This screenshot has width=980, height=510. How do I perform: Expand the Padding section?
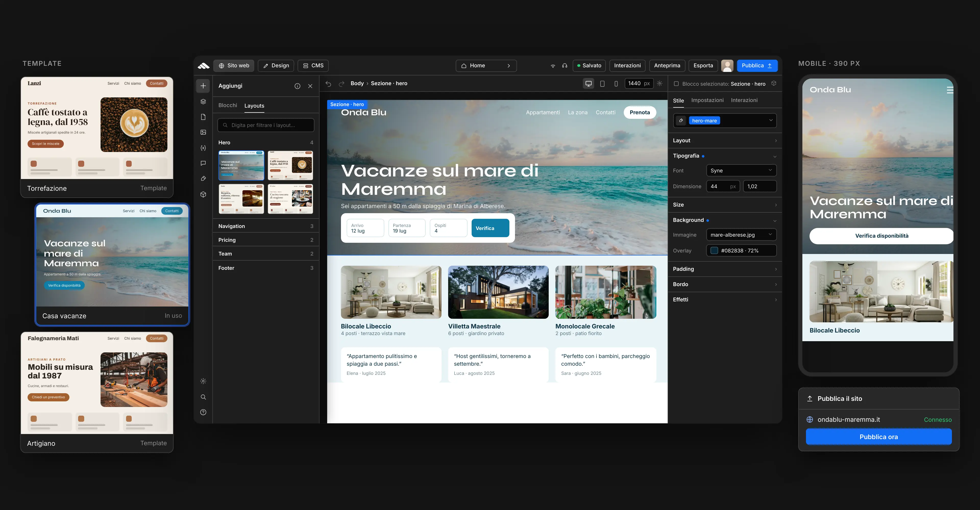(x=725, y=269)
